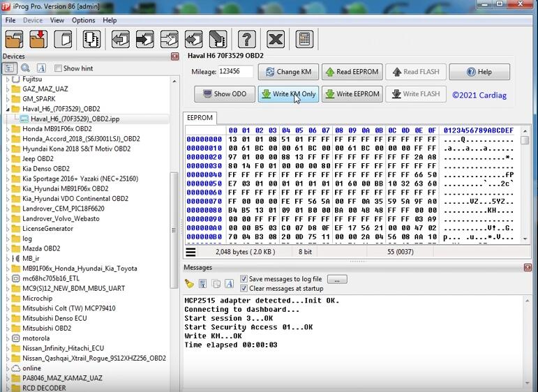Click the save folder icon with red arrow
538x392 pixels.
coord(38,39)
